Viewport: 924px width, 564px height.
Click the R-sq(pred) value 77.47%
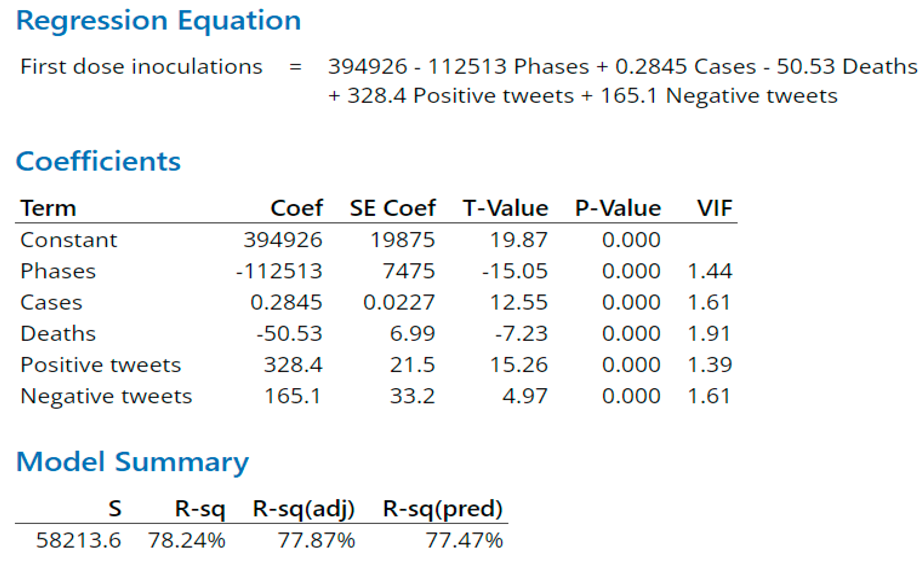tap(464, 540)
